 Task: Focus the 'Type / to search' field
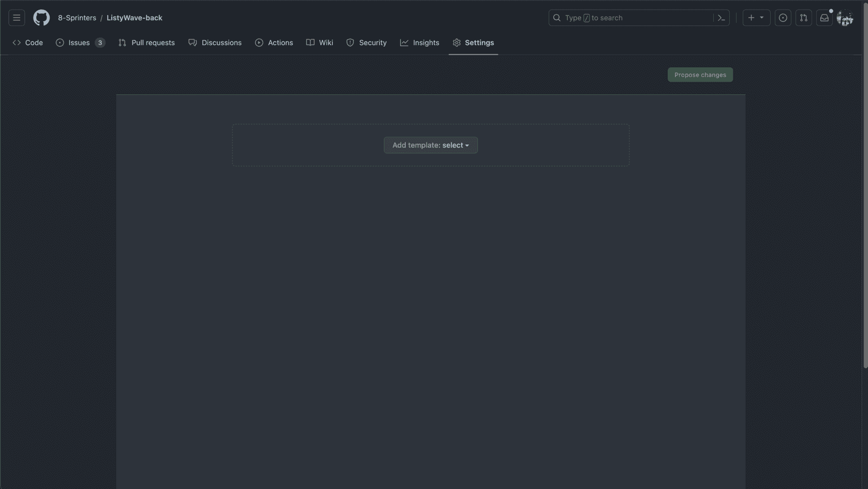coord(639,18)
